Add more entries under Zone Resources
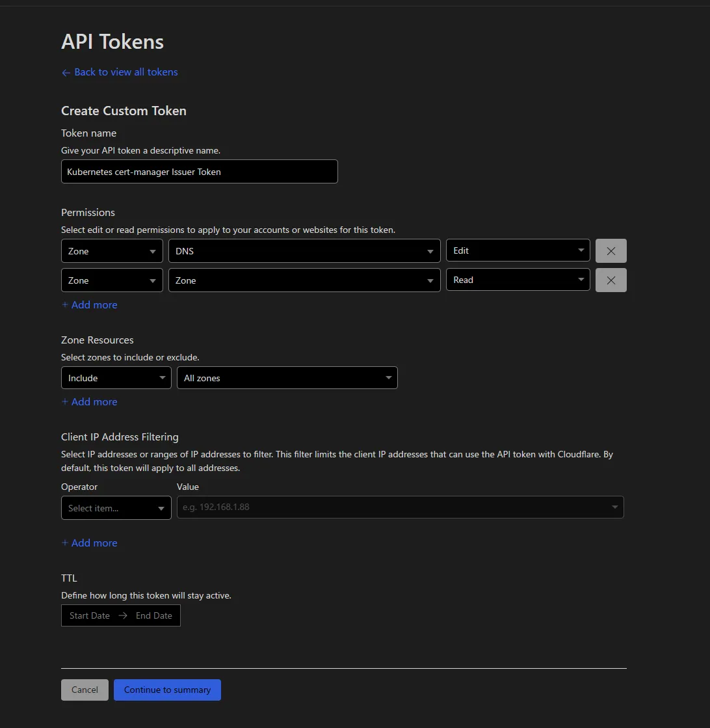710x728 pixels. pos(90,402)
